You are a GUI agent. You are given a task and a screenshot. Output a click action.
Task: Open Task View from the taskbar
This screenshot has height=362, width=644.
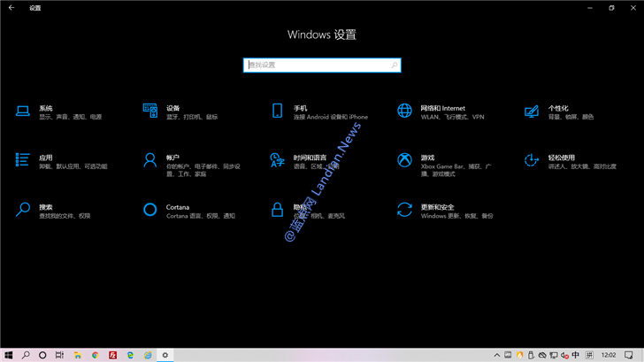coord(59,355)
